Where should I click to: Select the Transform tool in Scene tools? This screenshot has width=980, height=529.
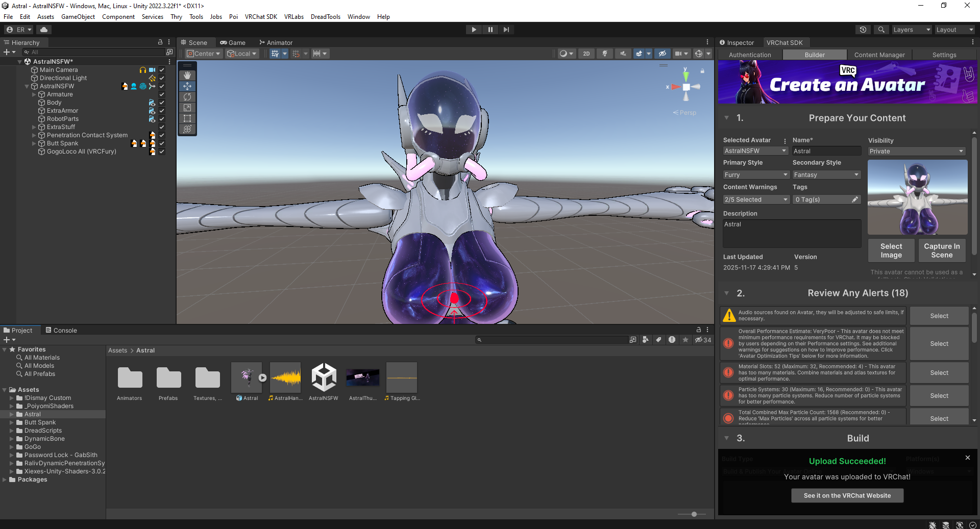click(187, 129)
